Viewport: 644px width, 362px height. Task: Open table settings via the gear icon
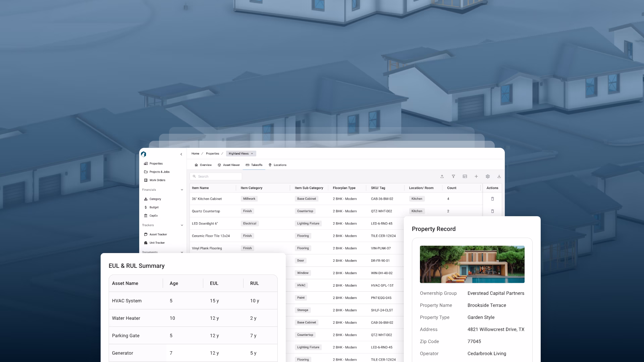(488, 176)
